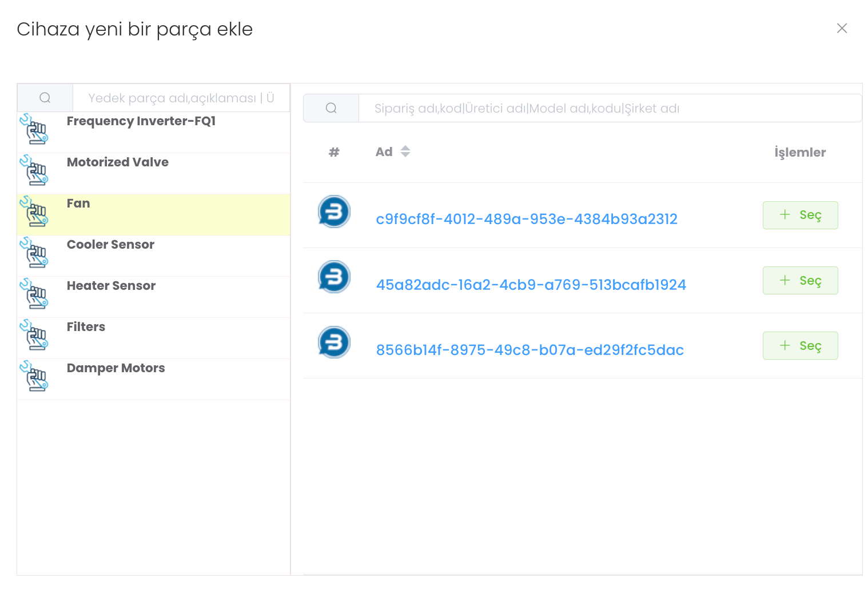Click the robot arm icon beside Frequency Inverter-FQ1
868x598 pixels.
point(34,130)
